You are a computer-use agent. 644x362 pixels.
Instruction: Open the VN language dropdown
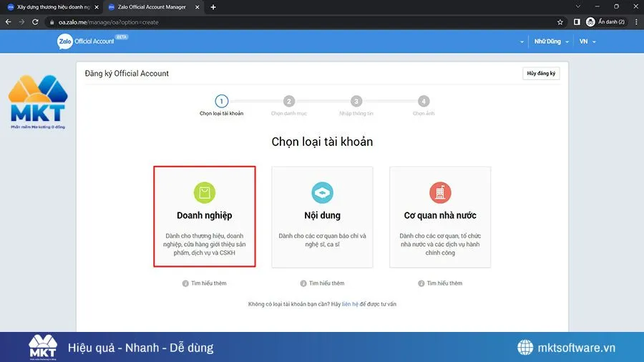587,41
